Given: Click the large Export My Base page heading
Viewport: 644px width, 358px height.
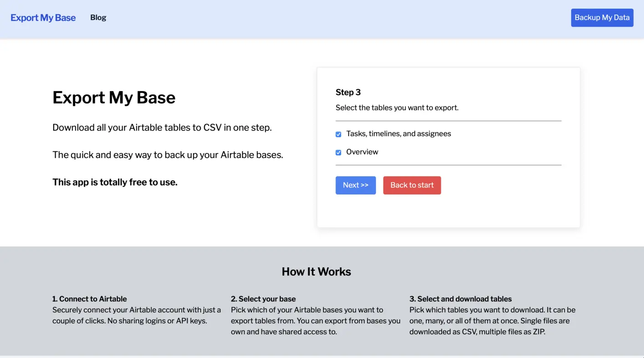Looking at the screenshot, I should pyautogui.click(x=114, y=97).
